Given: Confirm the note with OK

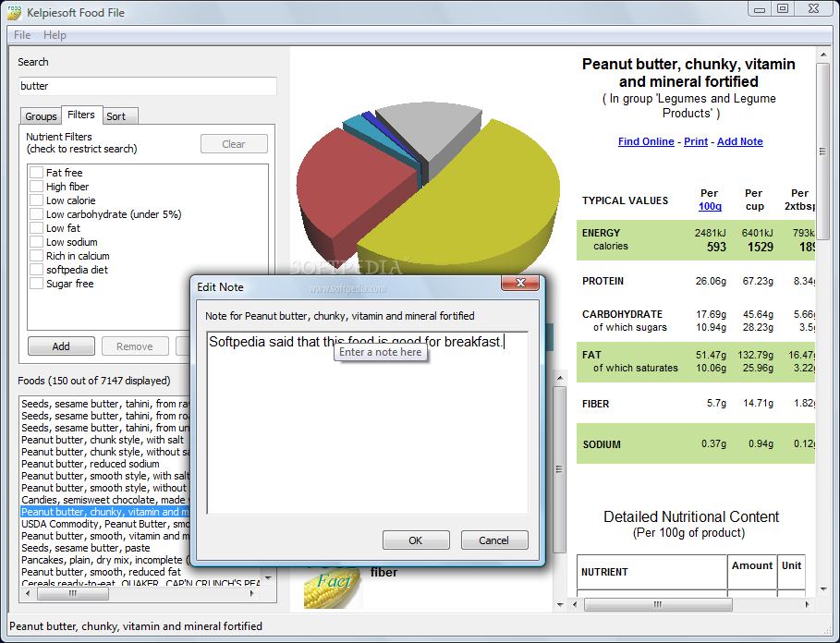Looking at the screenshot, I should tap(416, 540).
